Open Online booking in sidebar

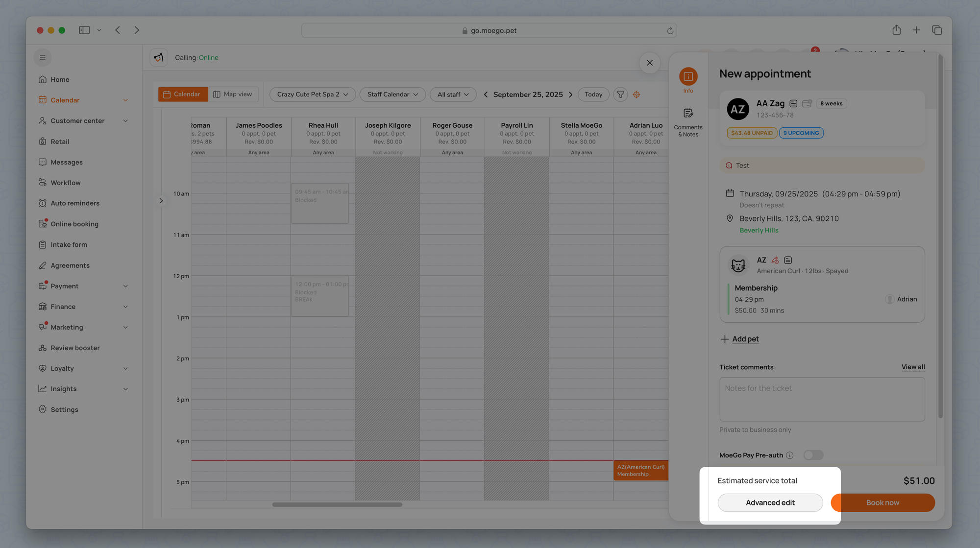[74, 224]
